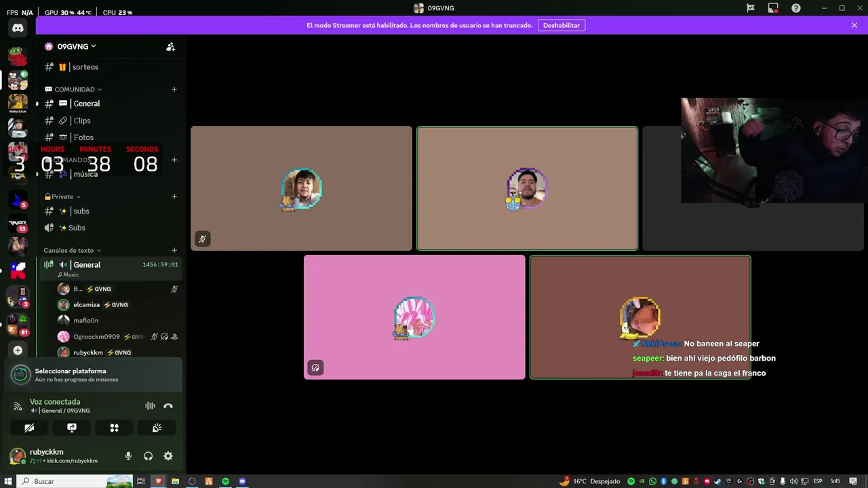Click Seleccionar plataforma quest panel
868x488 pixels.
click(x=93, y=375)
